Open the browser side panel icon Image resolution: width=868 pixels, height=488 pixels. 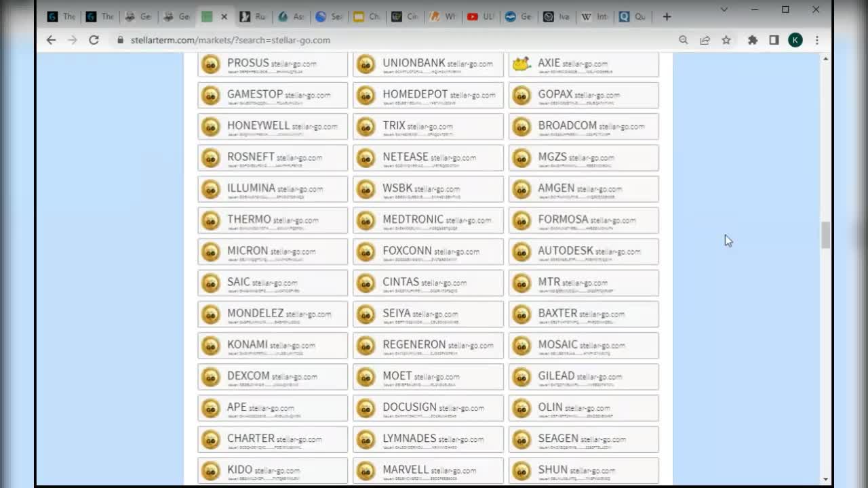774,40
